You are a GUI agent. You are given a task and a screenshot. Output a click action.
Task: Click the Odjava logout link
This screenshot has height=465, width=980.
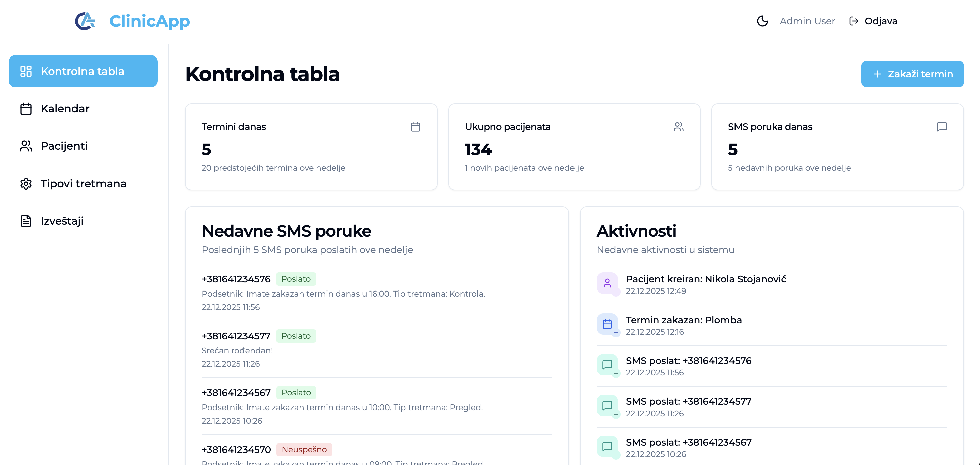(x=881, y=21)
